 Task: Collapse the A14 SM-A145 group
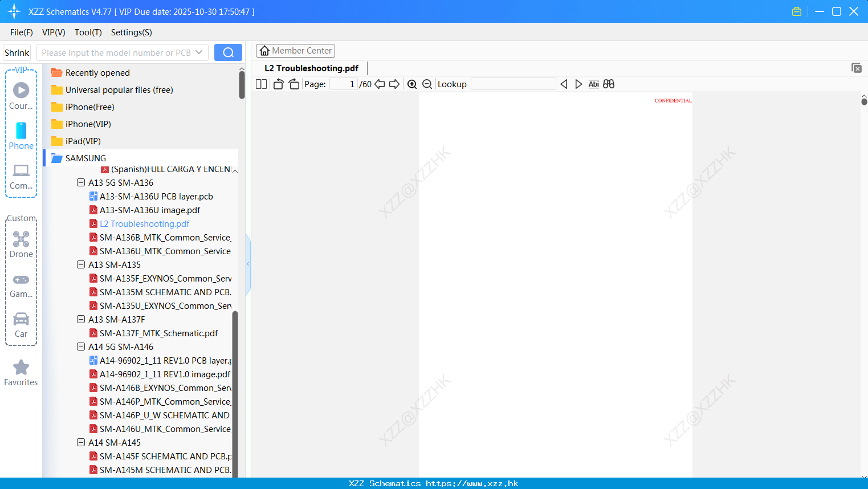click(81, 443)
